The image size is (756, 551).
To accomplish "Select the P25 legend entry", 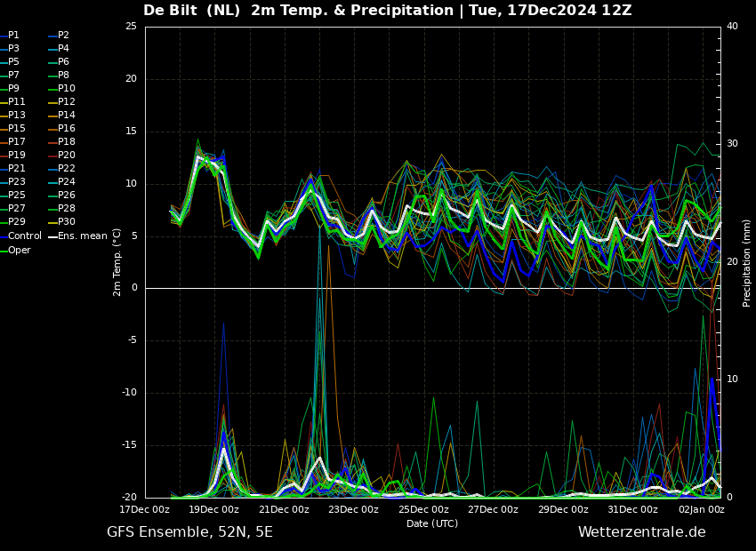I will pos(12,195).
